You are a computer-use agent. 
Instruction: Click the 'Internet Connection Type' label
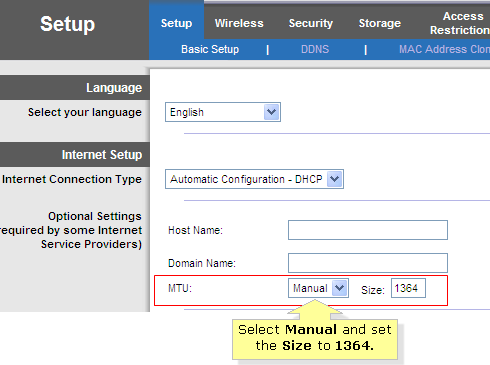tap(72, 179)
